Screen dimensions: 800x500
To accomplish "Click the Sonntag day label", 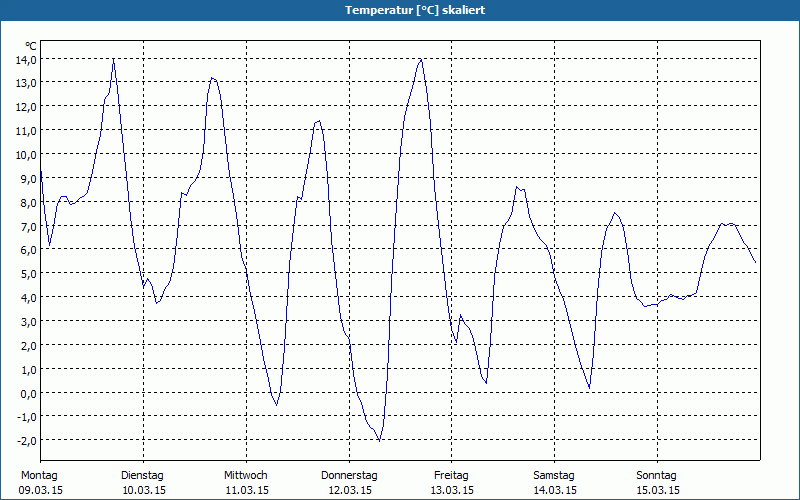I will (656, 475).
